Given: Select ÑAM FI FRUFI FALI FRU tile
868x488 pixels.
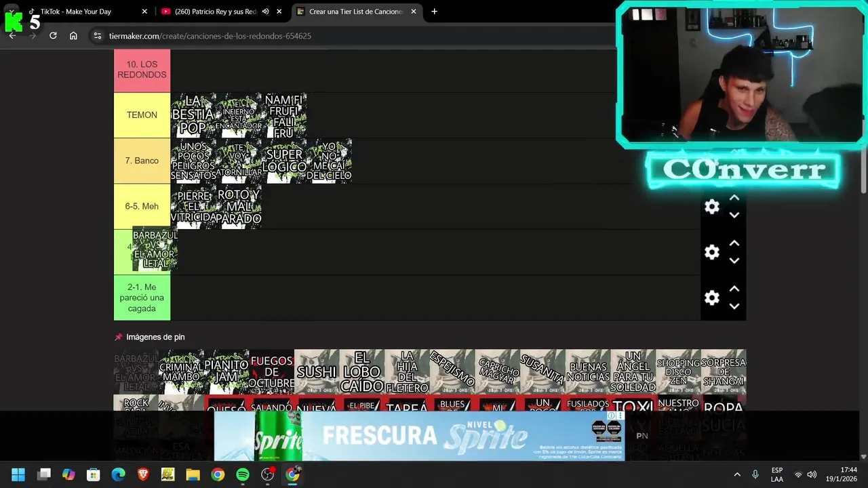Looking at the screenshot, I should click(x=284, y=115).
